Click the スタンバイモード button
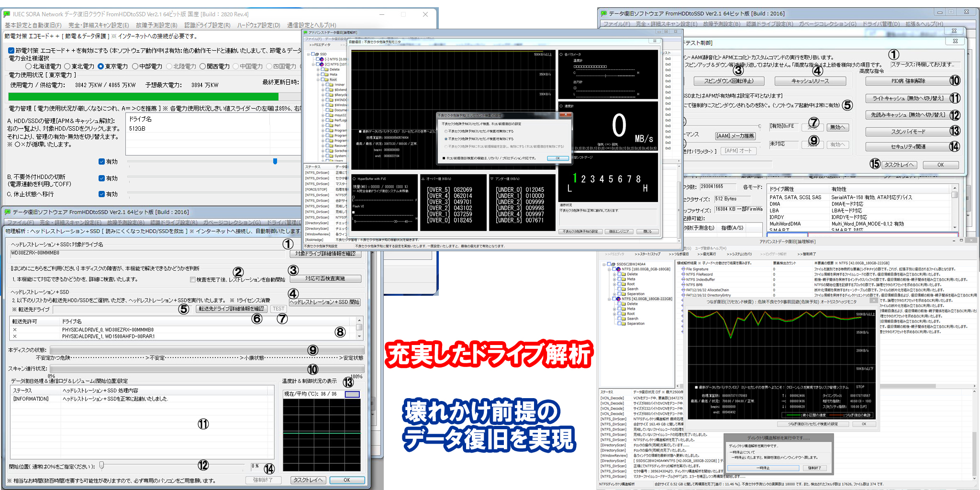This screenshot has height=490, width=980. 908,132
